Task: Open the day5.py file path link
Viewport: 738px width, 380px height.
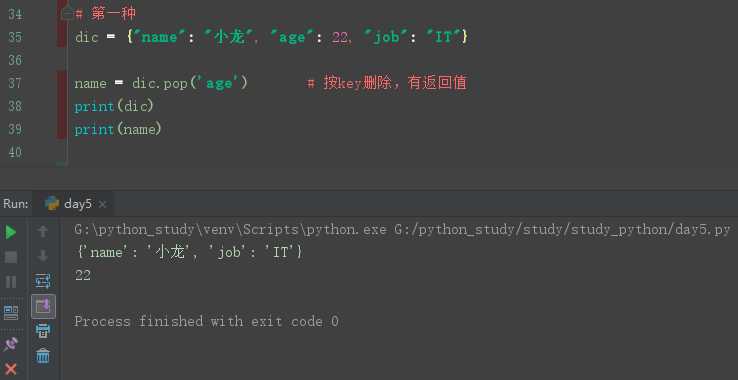Action: pos(562,230)
